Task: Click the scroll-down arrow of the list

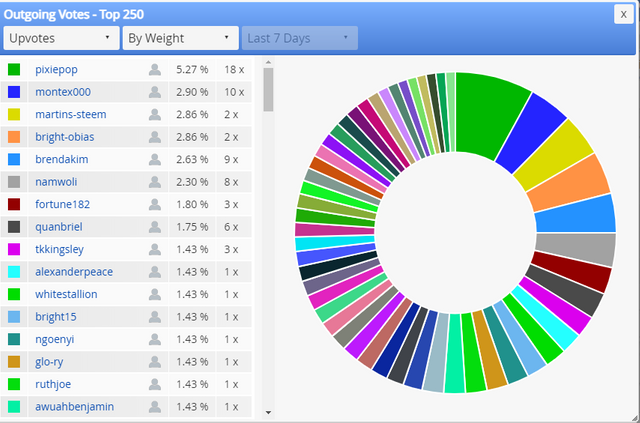Action: pos(268,412)
